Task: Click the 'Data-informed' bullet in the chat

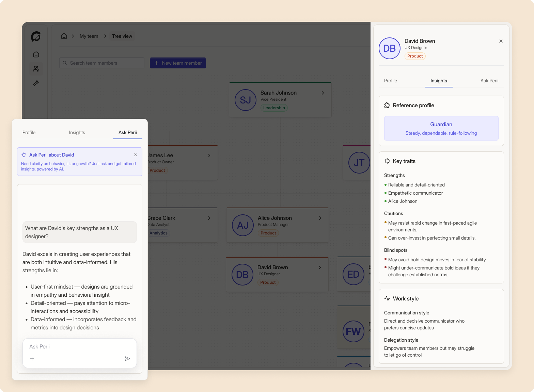Action: (83, 324)
